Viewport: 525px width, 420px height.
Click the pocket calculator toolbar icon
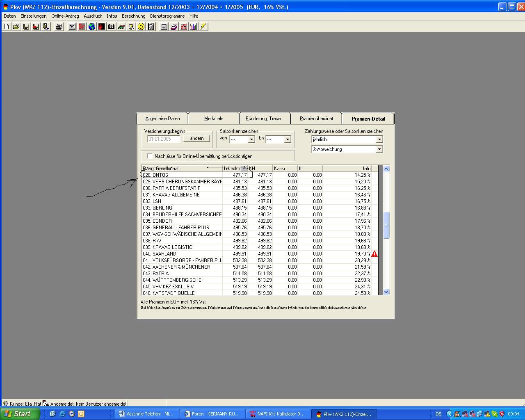point(151,27)
